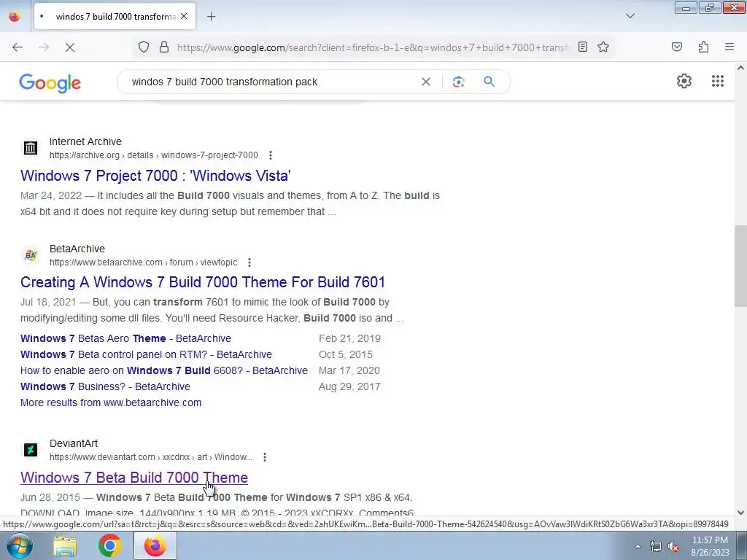Close the windos 7 build 7000 tab

click(184, 16)
